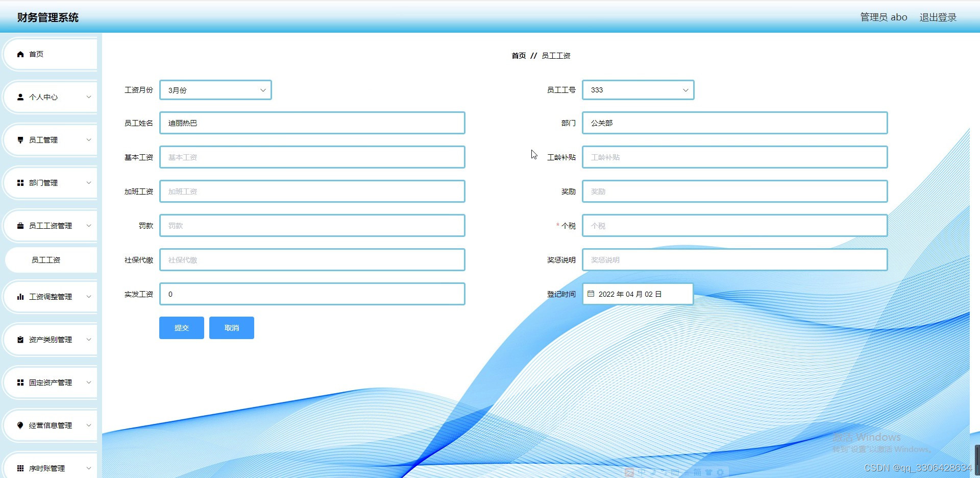
Task: Click the 员工工资 breadcrumb item
Action: pos(556,56)
